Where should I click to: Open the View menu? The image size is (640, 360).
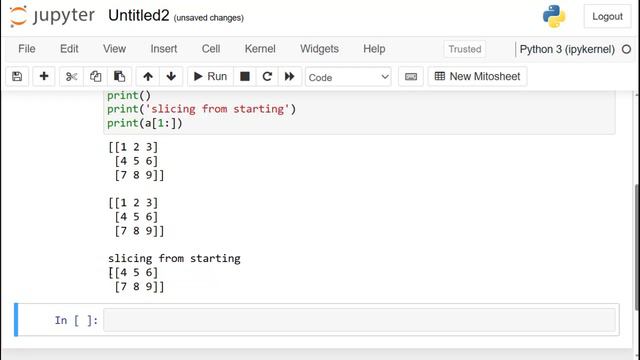[114, 49]
